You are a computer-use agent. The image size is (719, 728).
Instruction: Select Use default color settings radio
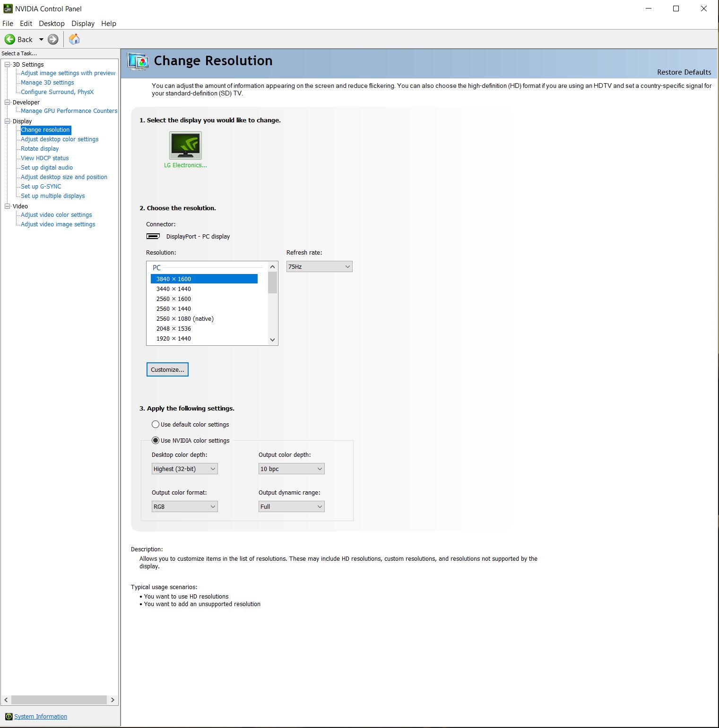point(156,424)
